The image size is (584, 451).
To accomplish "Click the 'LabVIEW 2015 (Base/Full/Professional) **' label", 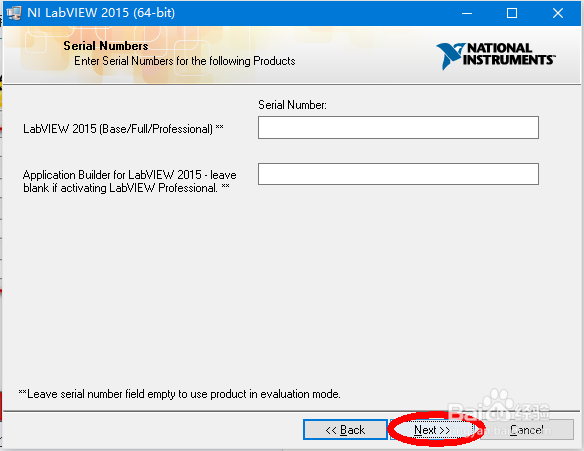I will pyautogui.click(x=123, y=129).
